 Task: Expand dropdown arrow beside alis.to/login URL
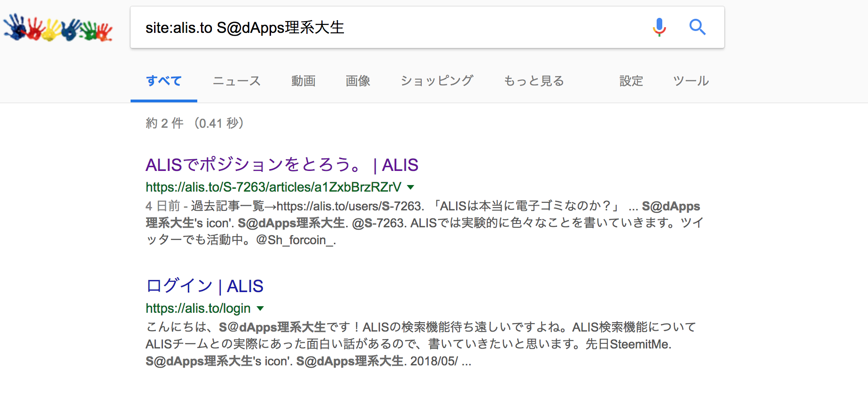[261, 309]
